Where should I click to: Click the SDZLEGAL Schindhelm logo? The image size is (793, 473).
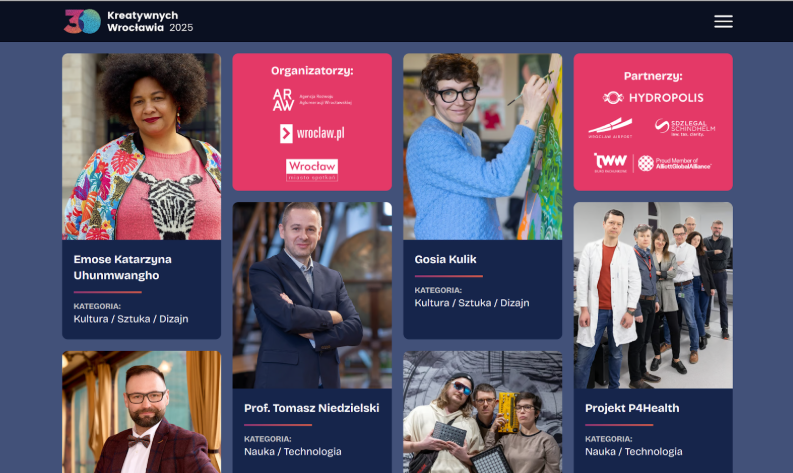click(685, 127)
